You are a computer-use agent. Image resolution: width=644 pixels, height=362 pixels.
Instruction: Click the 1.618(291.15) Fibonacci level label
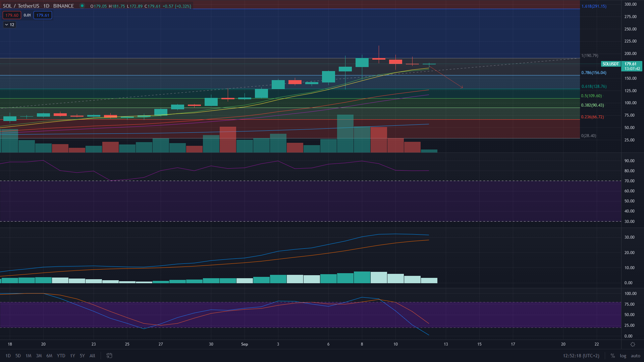pos(594,6)
